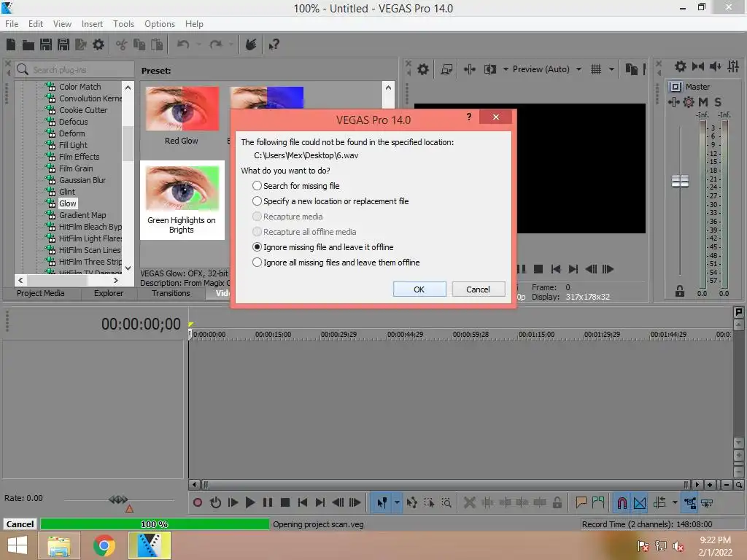The image size is (747, 560).
Task: Click the Insert Region icon
Action: pos(598,502)
